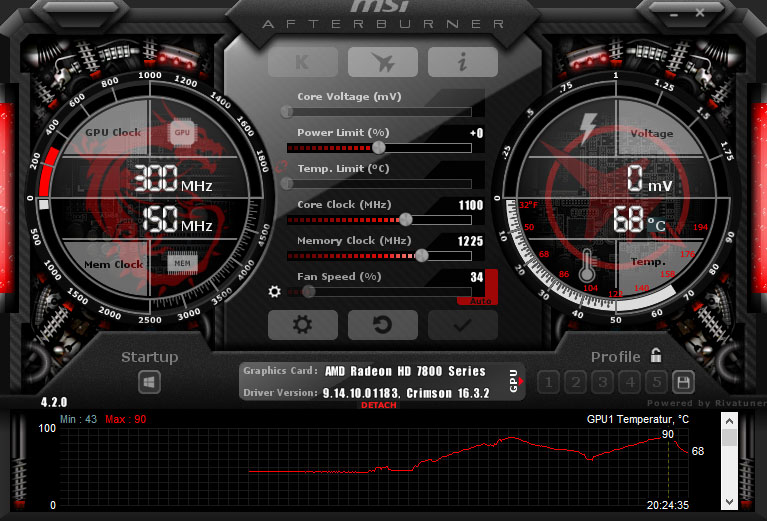Open fan settings gear beside Fan Speed
The image size is (767, 521).
point(275,292)
